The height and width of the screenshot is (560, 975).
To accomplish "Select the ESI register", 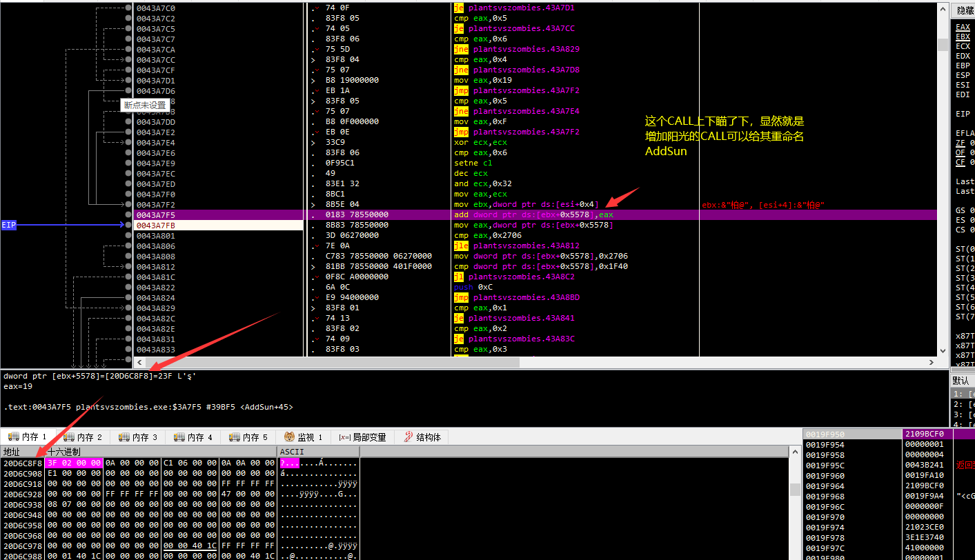I will coord(963,86).
